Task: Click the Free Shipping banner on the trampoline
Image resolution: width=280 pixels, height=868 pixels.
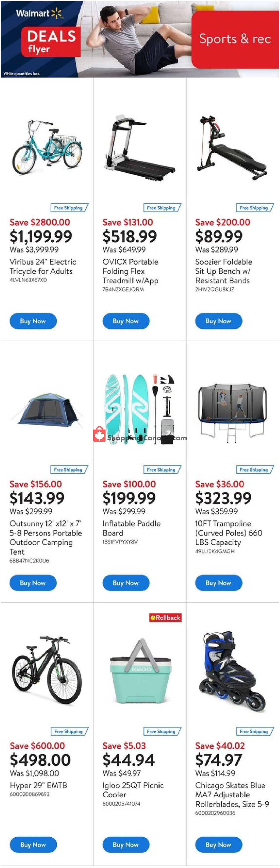Action: coord(254,470)
